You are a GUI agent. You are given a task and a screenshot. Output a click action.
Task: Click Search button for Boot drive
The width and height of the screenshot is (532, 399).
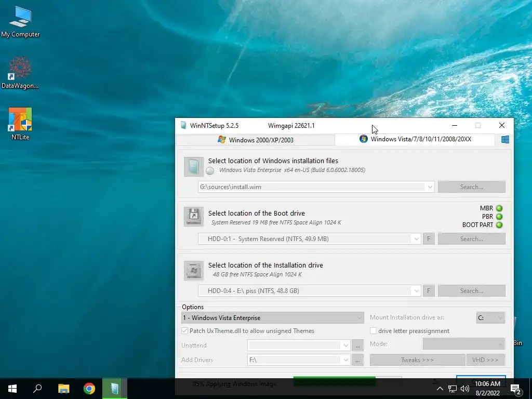click(471, 239)
